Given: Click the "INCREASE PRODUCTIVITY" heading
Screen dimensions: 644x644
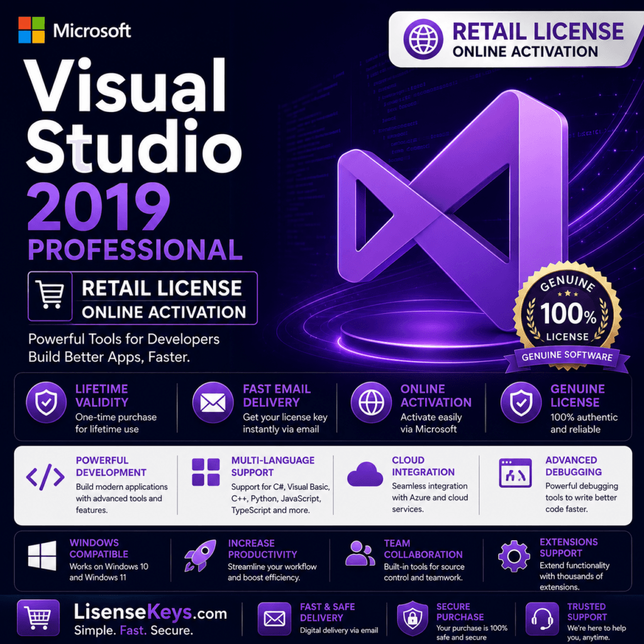Looking at the screenshot, I should pyautogui.click(x=262, y=548).
